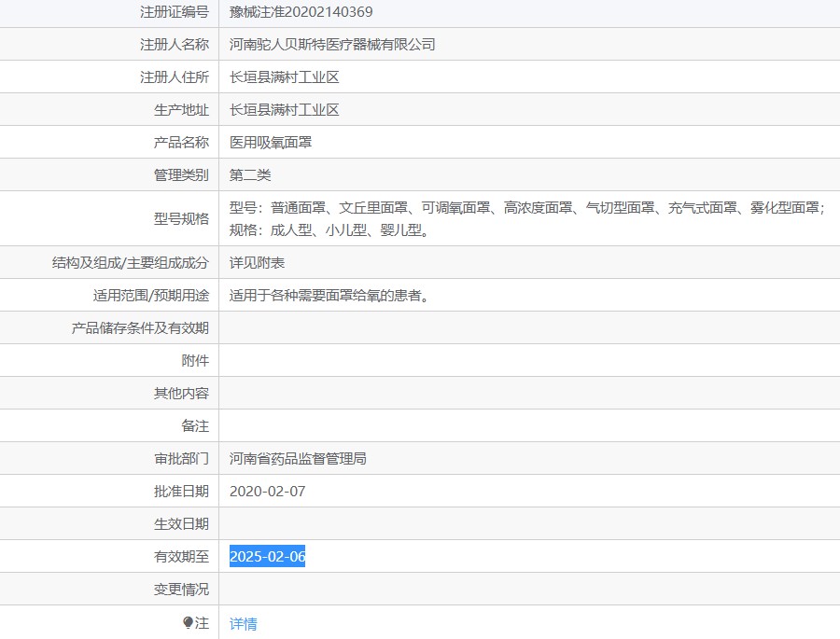The height and width of the screenshot is (639, 840).
Task: Click the 注册证编号 label
Action: click(x=175, y=12)
